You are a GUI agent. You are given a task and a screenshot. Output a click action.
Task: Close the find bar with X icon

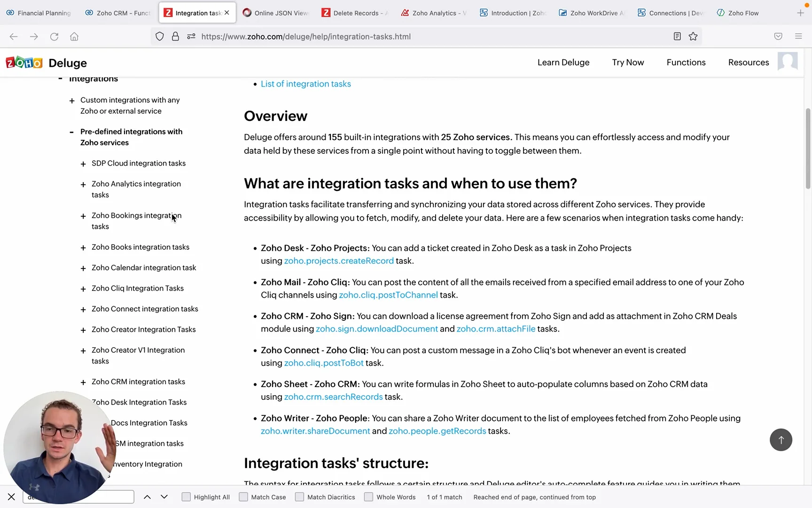(11, 497)
